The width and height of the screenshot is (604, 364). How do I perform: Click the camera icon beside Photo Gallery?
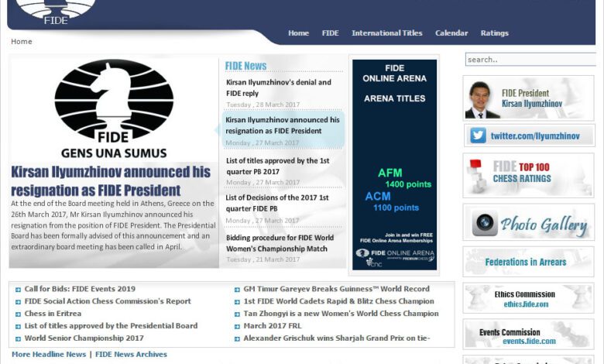coord(485,222)
